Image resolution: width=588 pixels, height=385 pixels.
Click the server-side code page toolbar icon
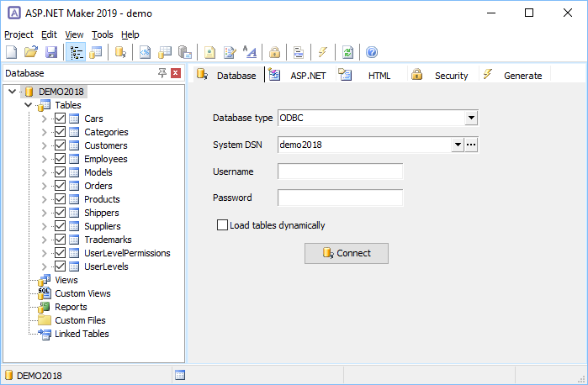tap(145, 52)
